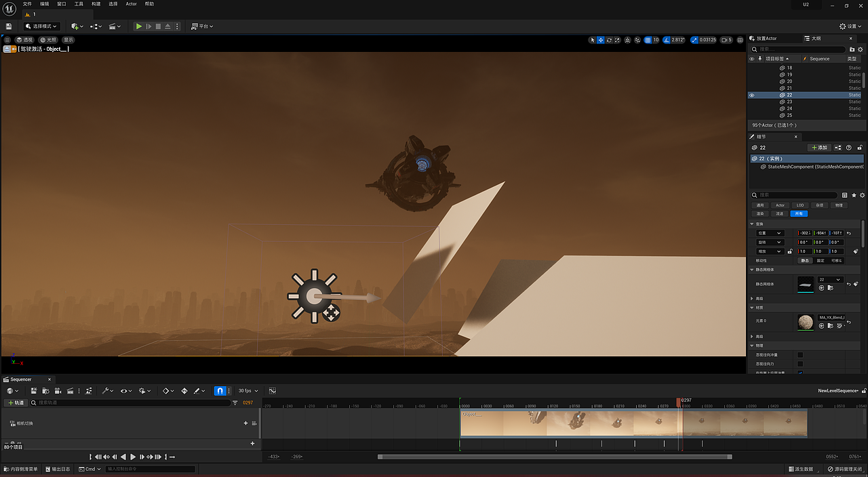Stop the play session with square button

click(x=158, y=26)
